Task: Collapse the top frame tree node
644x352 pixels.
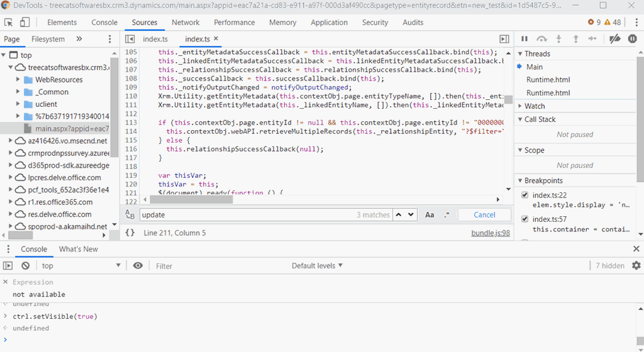Action: pos(4,55)
